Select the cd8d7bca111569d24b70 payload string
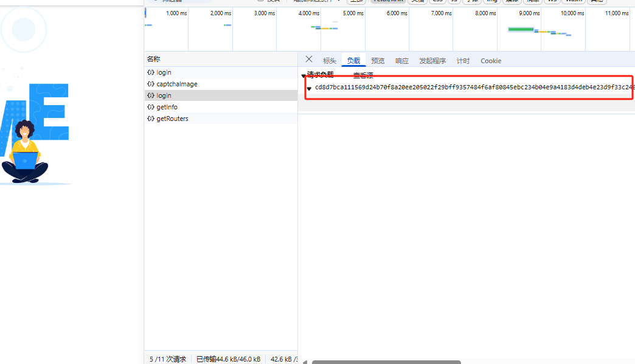635x364 pixels. pos(474,87)
